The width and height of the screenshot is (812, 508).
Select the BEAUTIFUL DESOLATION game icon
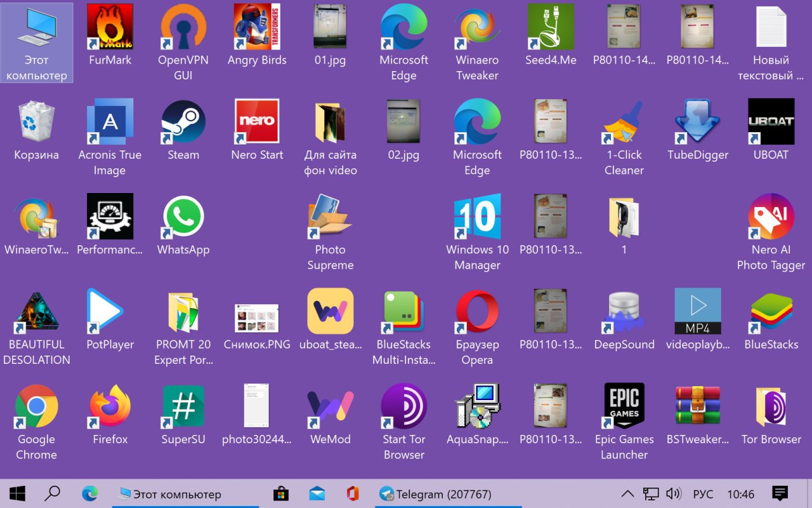point(36,312)
